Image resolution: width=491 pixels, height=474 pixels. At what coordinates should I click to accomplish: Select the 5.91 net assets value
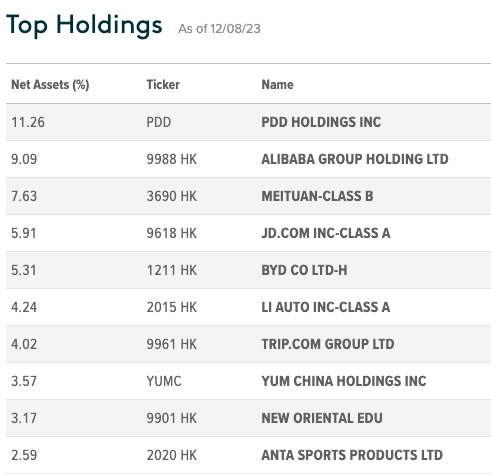[x=24, y=233]
